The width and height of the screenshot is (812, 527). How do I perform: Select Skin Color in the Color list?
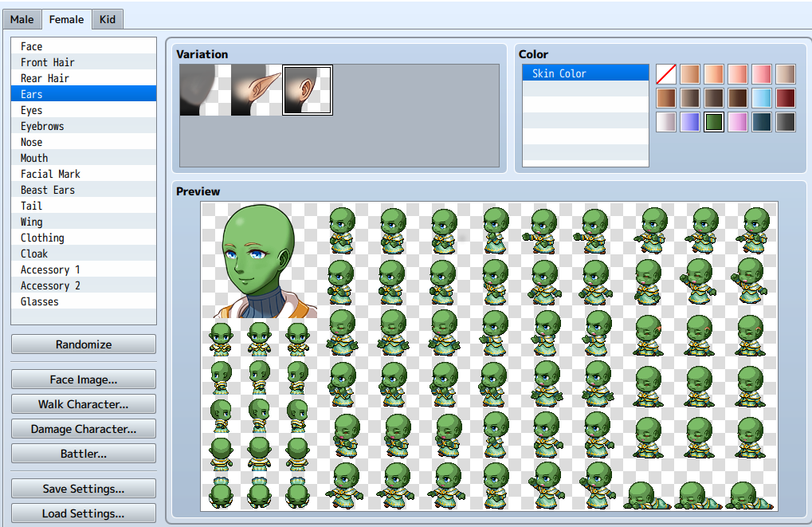pos(586,73)
